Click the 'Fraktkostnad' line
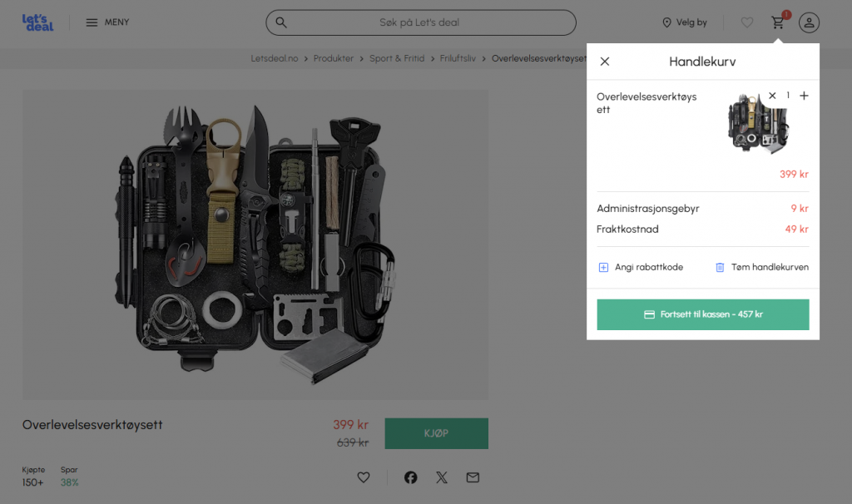 tap(702, 230)
